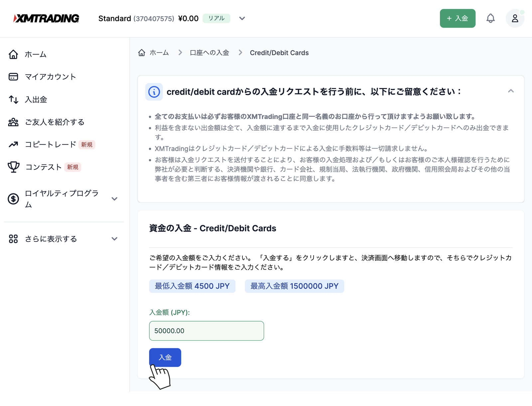Expand ロイヤルティプログラム chevron
The image size is (532, 406).
coord(114,199)
